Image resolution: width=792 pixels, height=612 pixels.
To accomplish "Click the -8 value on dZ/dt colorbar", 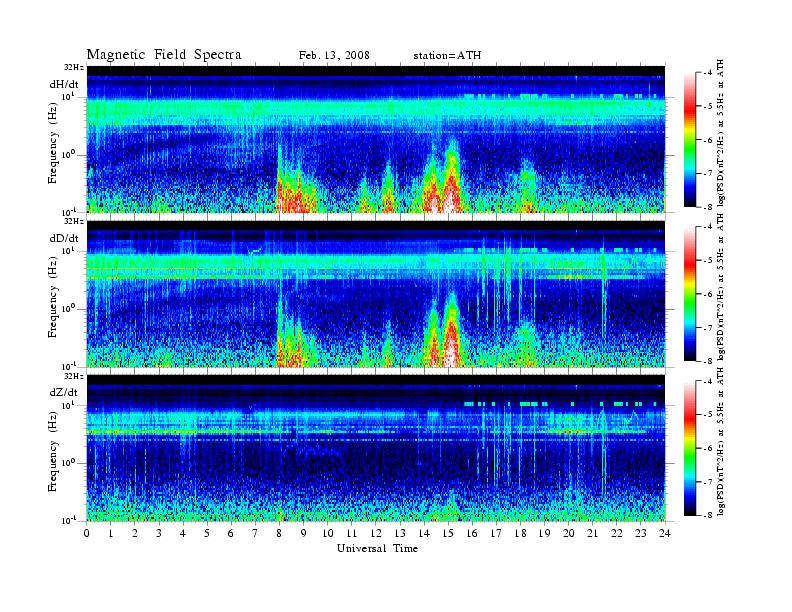I will [x=708, y=515].
